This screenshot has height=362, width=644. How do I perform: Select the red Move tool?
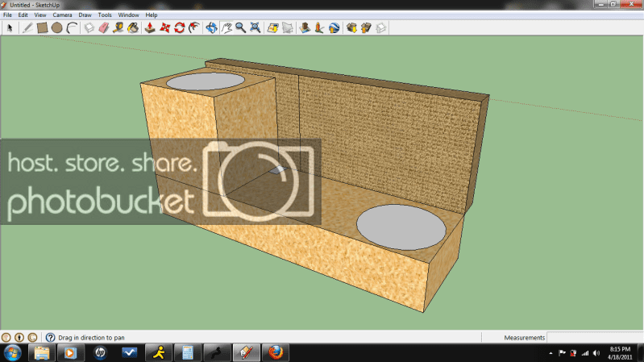(x=164, y=28)
